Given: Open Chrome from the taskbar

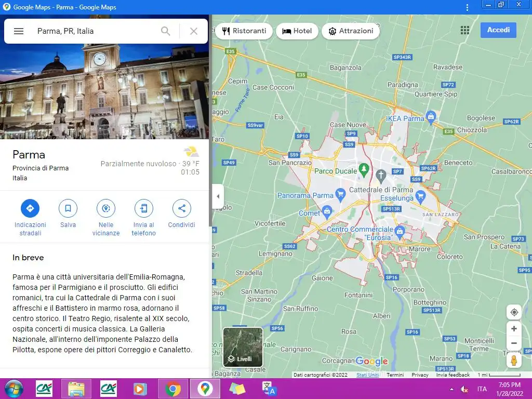Looking at the screenshot, I should (172, 389).
